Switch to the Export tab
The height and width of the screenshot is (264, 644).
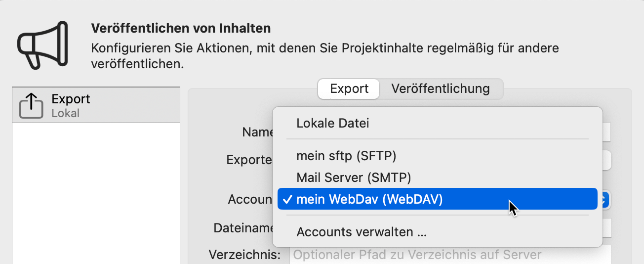point(349,89)
